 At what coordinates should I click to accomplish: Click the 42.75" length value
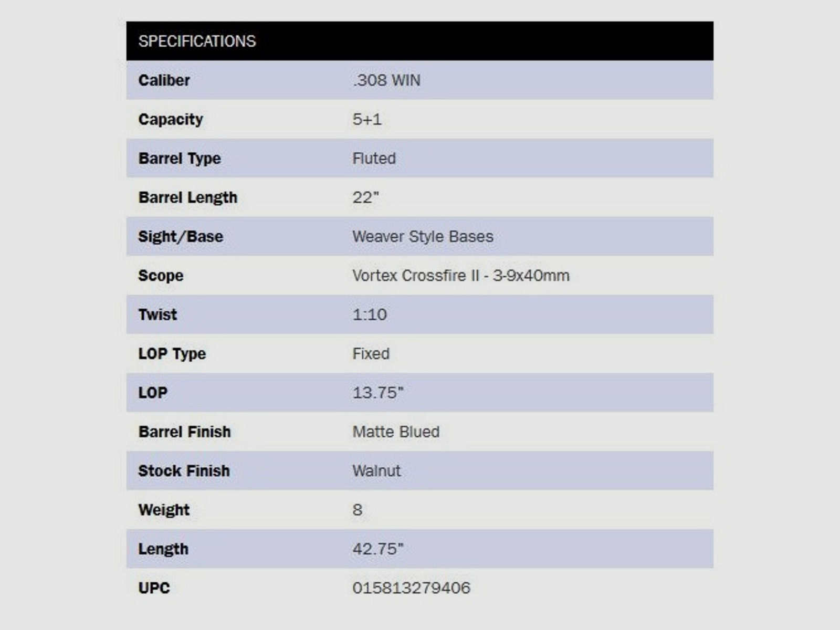377,549
